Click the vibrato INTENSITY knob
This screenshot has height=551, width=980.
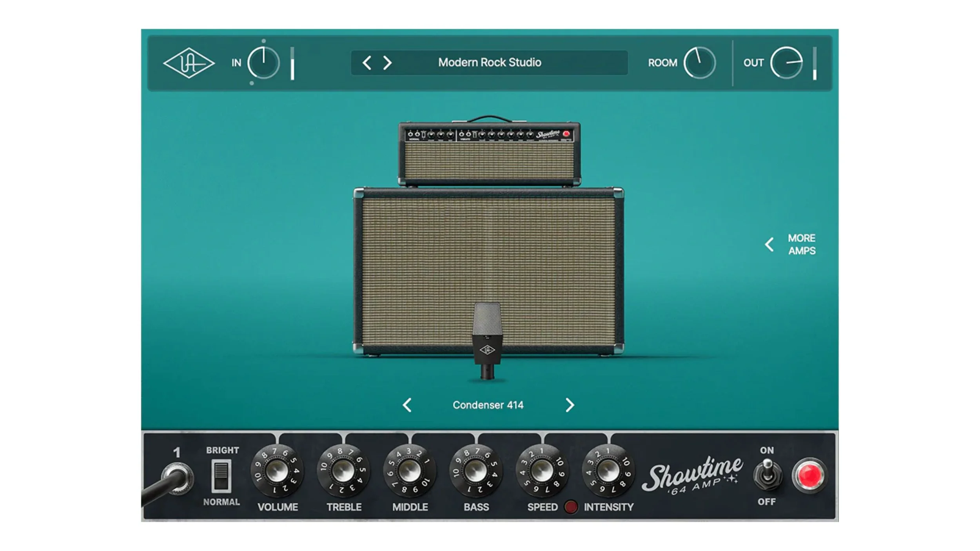point(608,471)
